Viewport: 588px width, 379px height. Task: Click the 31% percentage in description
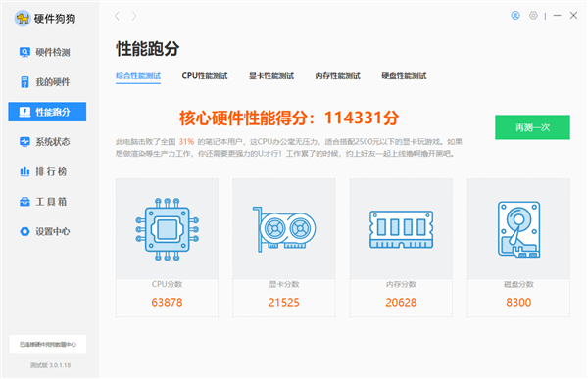[186, 142]
